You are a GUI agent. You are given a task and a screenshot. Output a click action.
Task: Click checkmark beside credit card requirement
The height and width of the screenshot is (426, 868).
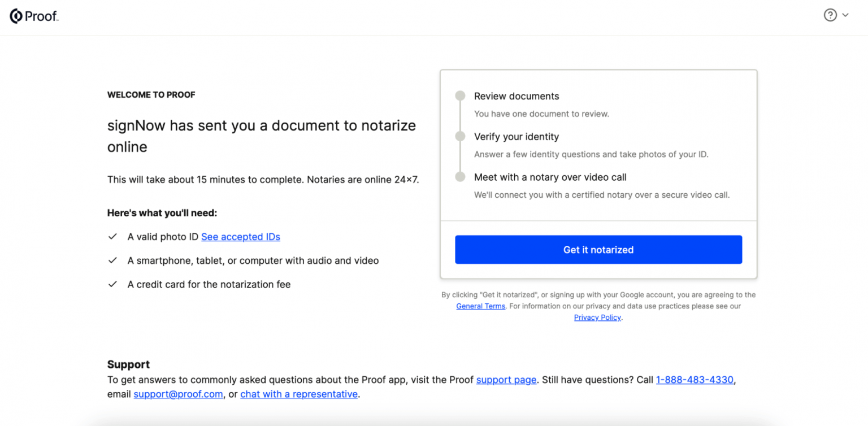[112, 284]
